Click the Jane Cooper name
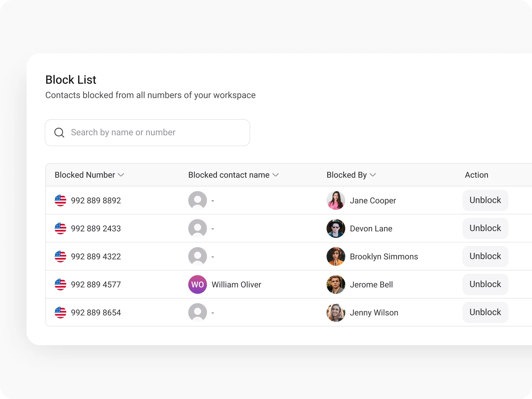 click(x=373, y=201)
